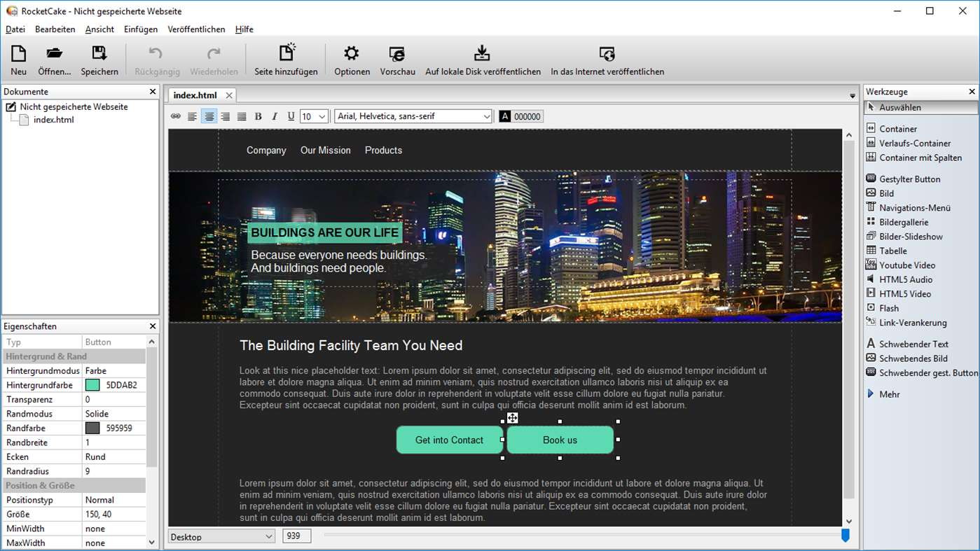
Task: Toggle underline text formatting
Action: pyautogui.click(x=291, y=117)
